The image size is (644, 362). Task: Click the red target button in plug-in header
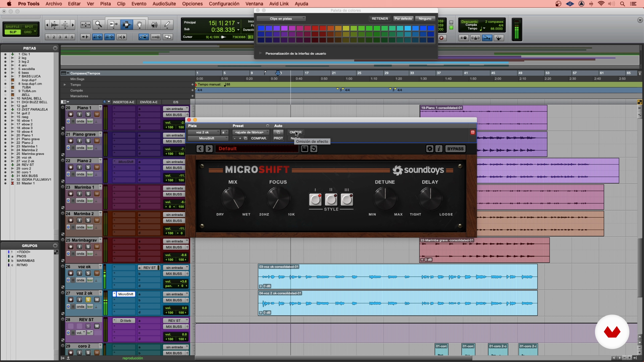pos(472,132)
